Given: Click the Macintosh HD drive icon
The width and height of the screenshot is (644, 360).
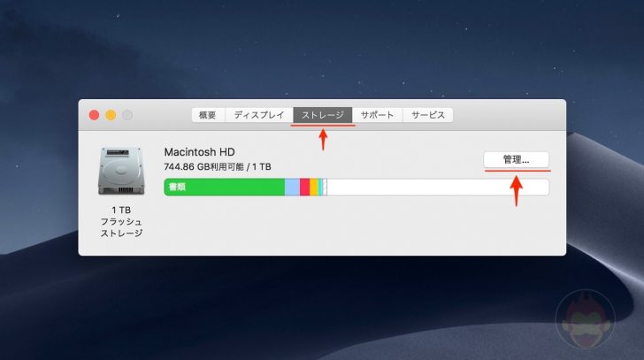Looking at the screenshot, I should tap(121, 172).
